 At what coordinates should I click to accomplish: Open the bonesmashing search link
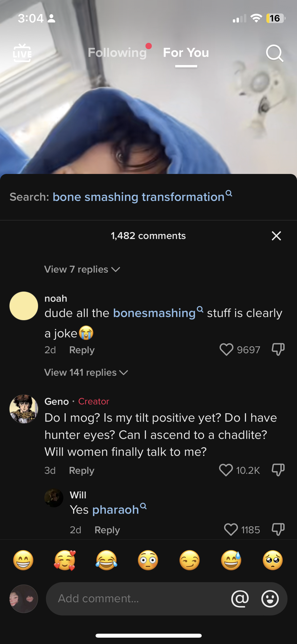point(154,313)
